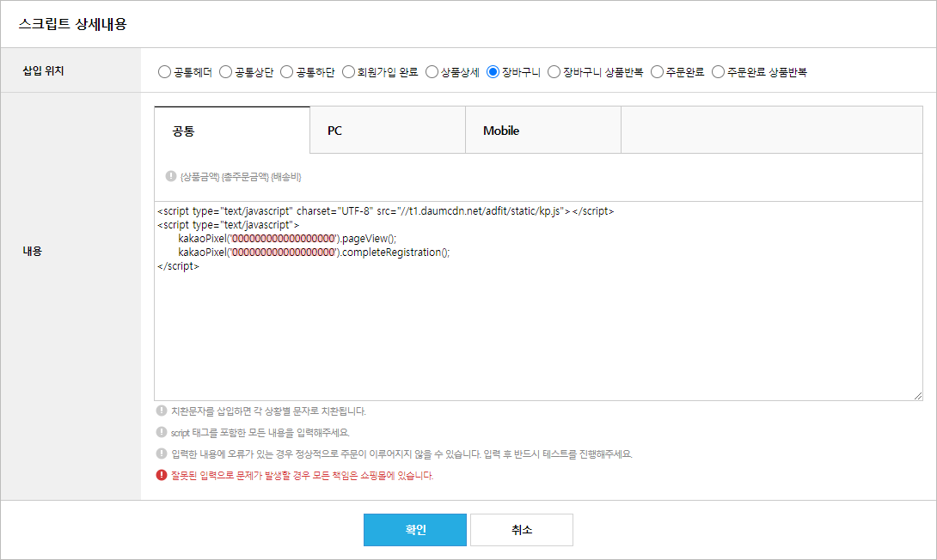The image size is (937, 560).
Task: Select the 공통헤더 radio button
Action: point(164,72)
